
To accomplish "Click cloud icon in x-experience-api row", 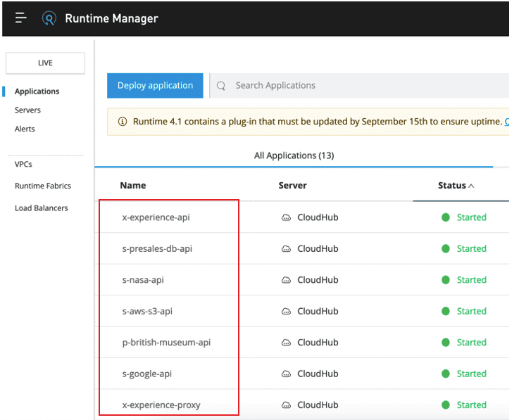I will click(x=286, y=217).
